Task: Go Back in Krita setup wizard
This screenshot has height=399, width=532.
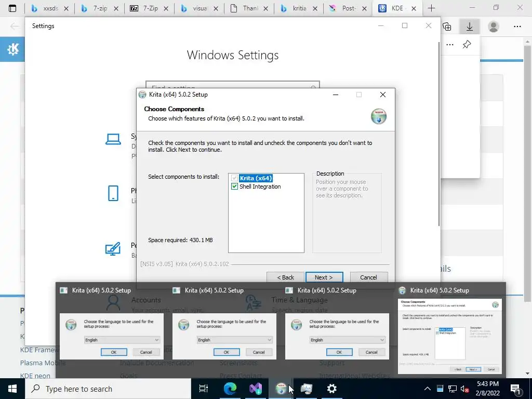Action: 285,277
